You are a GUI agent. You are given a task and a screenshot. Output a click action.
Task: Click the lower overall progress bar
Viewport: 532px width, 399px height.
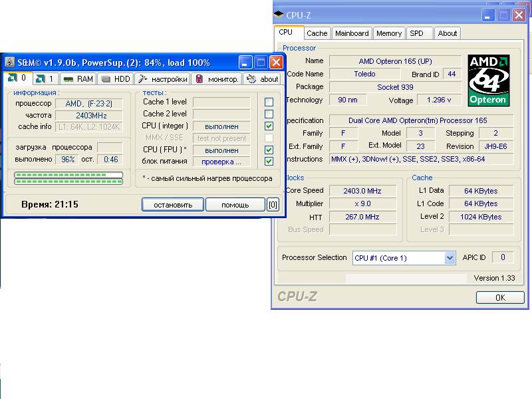pyautogui.click(x=68, y=182)
